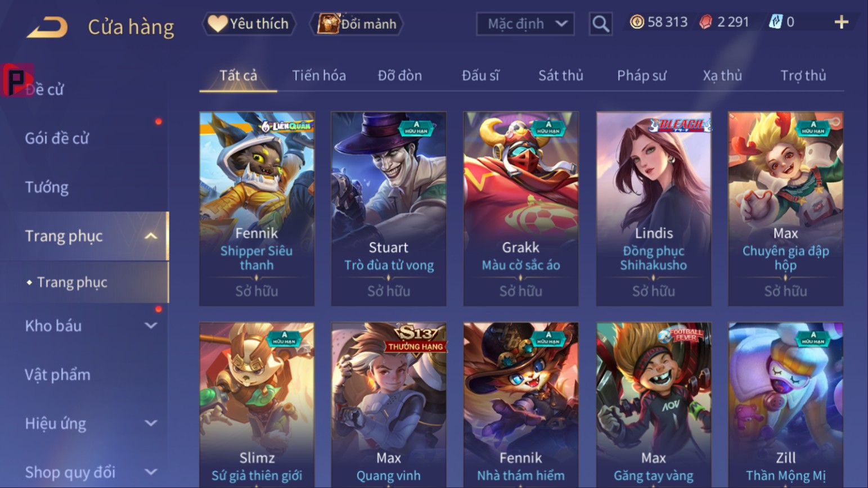Switch to the Tiến hóa tab
The height and width of the screenshot is (488, 868).
[319, 75]
